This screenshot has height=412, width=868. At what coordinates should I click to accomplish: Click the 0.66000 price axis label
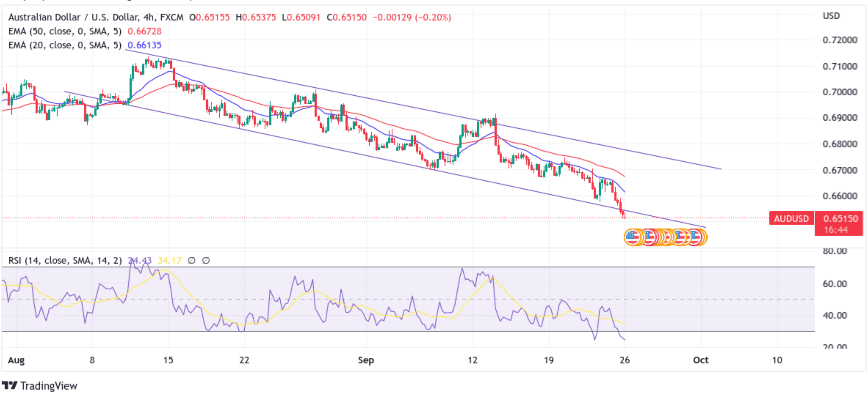[x=840, y=196]
